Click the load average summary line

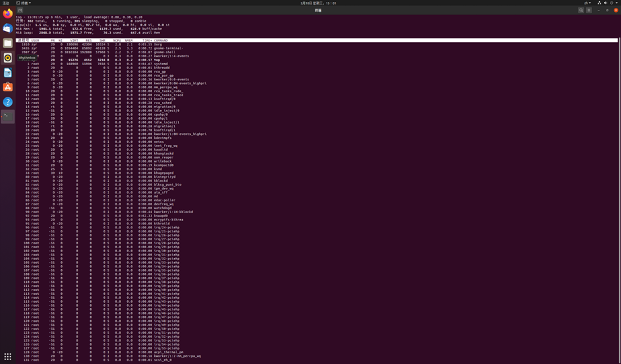79,17
